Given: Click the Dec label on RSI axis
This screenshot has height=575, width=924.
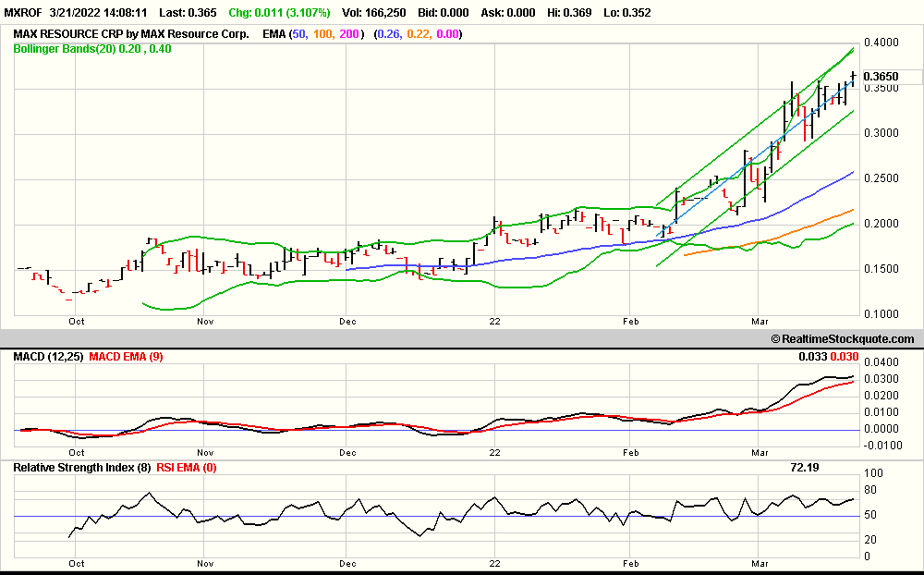Looking at the screenshot, I should 347,562.
